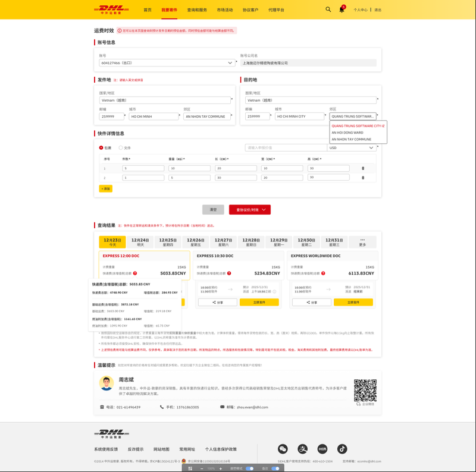Delete package row 1 with its trash icon
This screenshot has height=472, width=476.
point(363,168)
